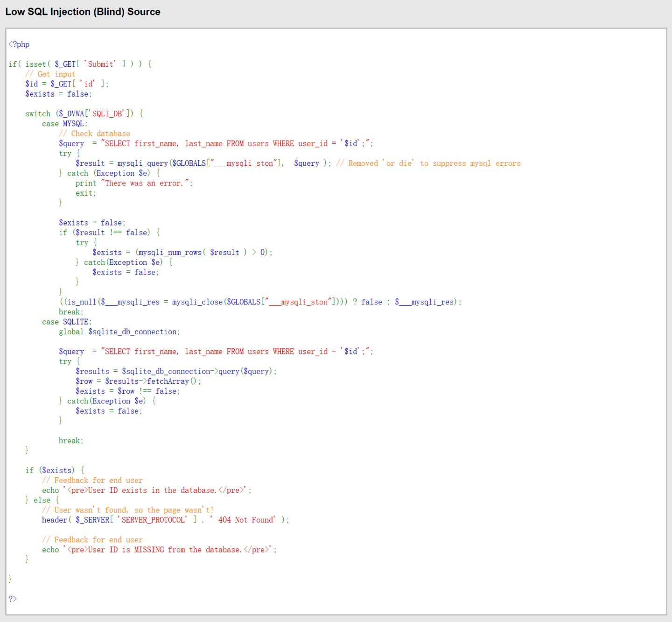Viewport: 672px width, 622px height.
Task: Click the header 404 Not Found line
Action: pyautogui.click(x=165, y=520)
